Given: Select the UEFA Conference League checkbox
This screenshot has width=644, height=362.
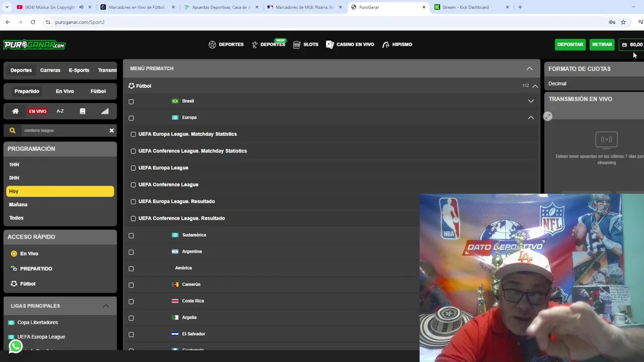Looking at the screenshot, I should tap(133, 185).
